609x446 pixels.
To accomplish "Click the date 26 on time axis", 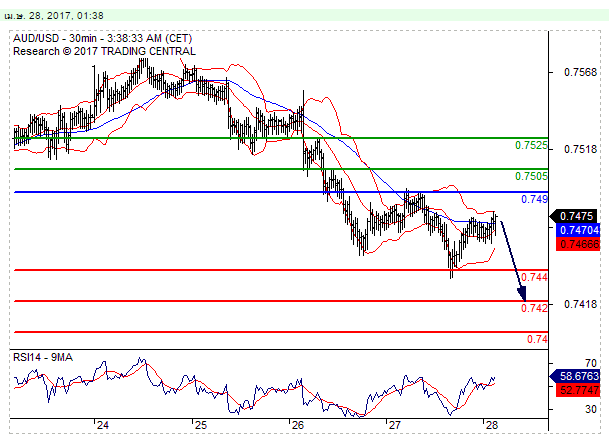I will pyautogui.click(x=298, y=425).
